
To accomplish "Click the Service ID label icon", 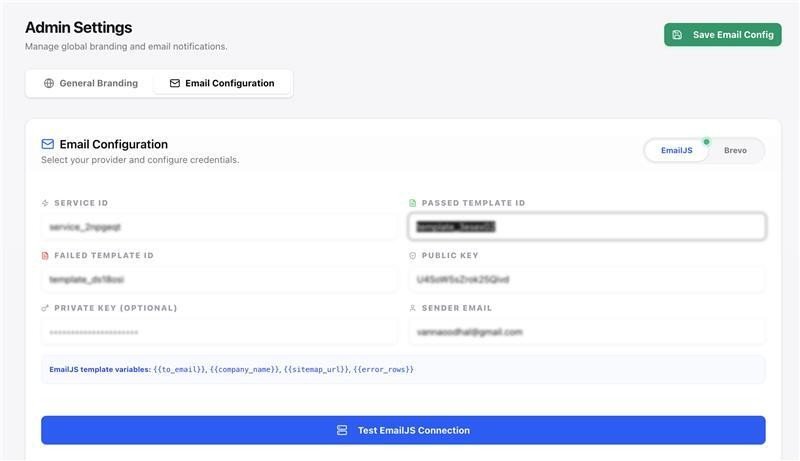I will (45, 203).
